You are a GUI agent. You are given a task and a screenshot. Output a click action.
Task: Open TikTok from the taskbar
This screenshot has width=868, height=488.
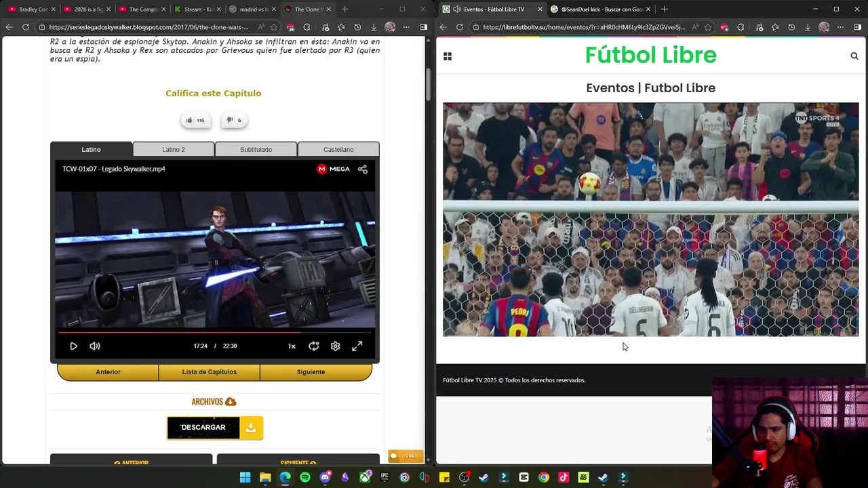point(564,477)
